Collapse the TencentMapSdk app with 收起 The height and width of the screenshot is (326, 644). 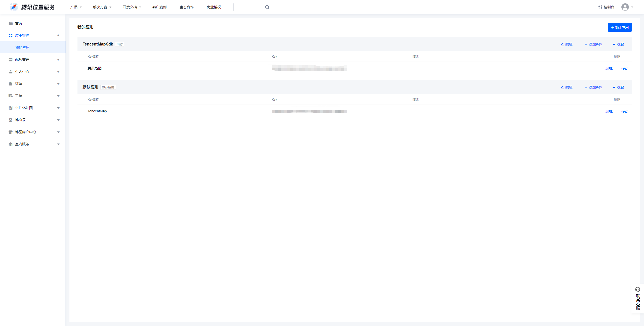(618, 44)
